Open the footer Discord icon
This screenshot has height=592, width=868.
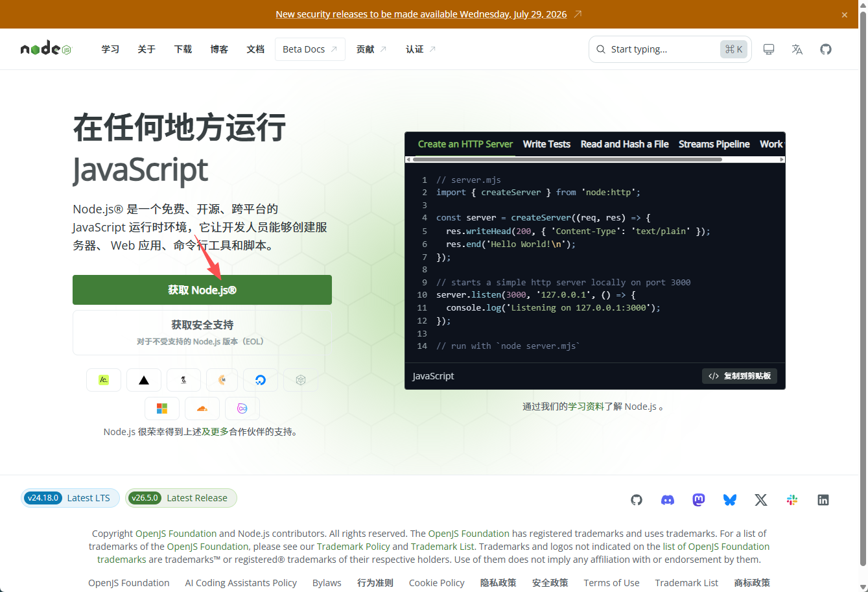tap(668, 500)
